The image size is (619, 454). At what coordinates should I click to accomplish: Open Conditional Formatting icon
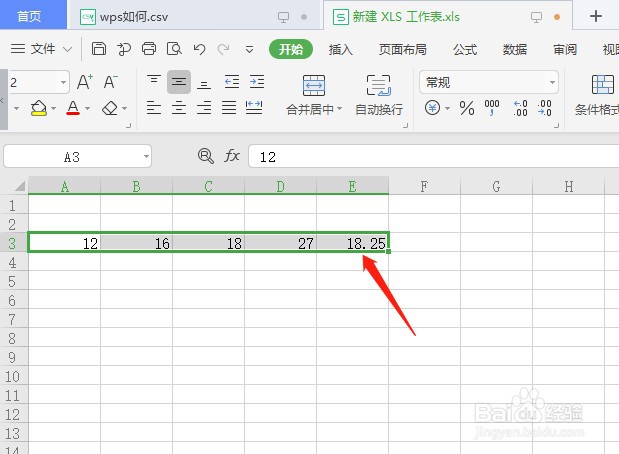tap(602, 84)
